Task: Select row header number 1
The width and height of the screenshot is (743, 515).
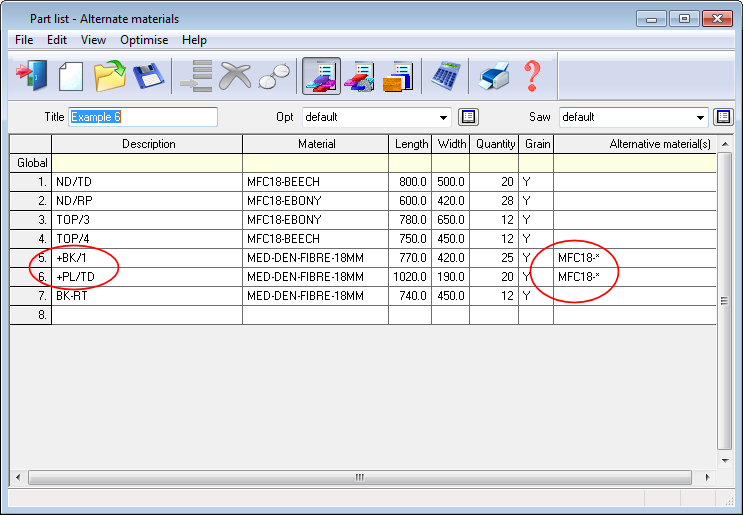Action: click(31, 182)
